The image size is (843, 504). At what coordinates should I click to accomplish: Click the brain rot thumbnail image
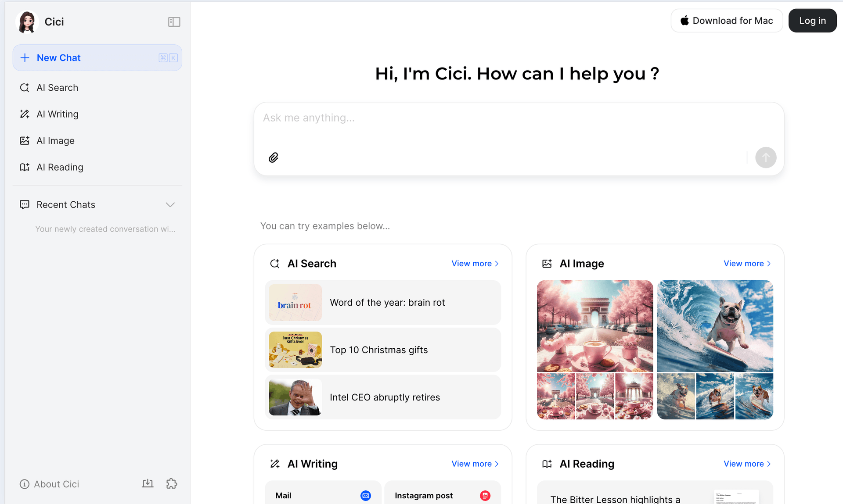(x=295, y=303)
